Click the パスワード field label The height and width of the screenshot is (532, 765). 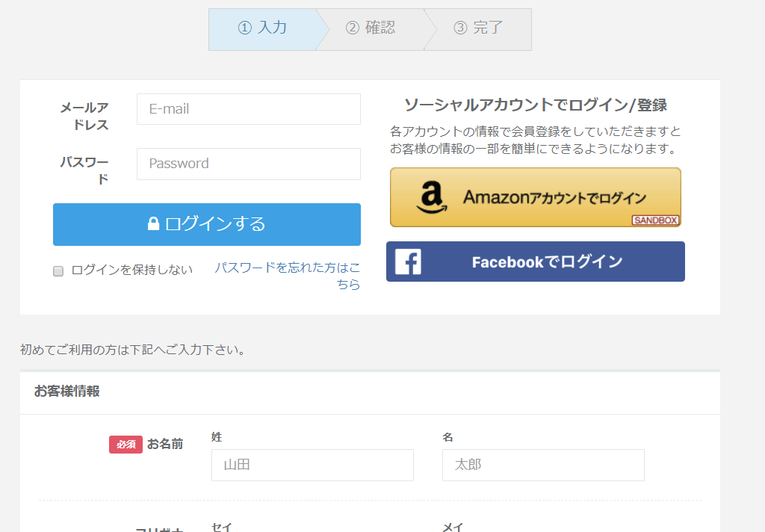pyautogui.click(x=84, y=170)
